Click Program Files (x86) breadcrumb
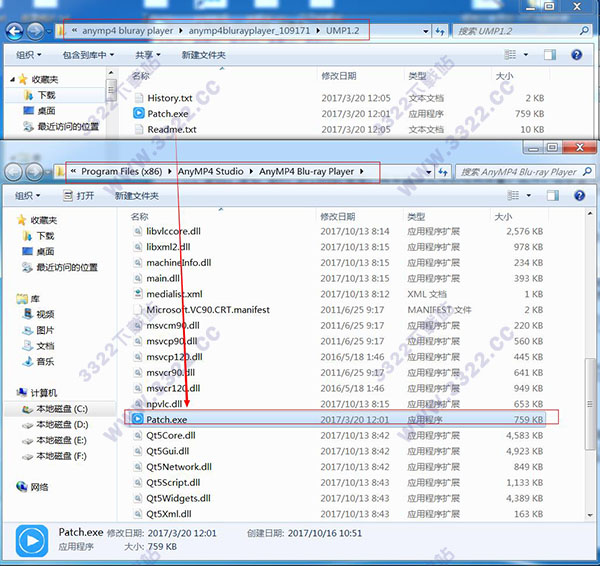The width and height of the screenshot is (600, 566). pos(122,171)
